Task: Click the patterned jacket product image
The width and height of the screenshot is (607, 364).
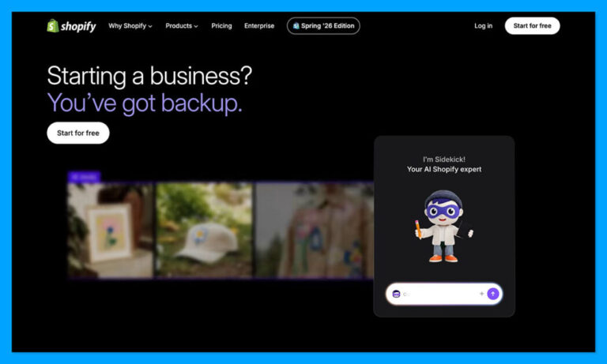Action: [314, 231]
